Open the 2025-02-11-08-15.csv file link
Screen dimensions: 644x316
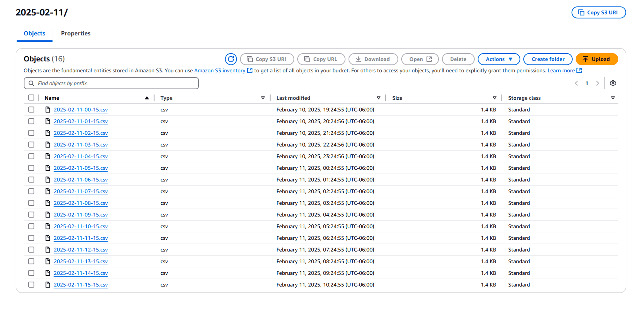pos(81,203)
